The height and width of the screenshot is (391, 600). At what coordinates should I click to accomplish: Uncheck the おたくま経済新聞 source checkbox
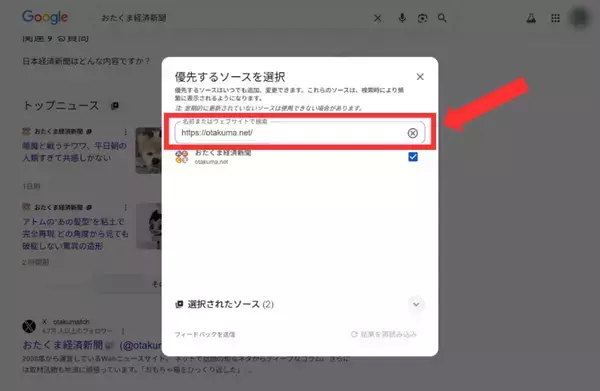[x=413, y=157]
